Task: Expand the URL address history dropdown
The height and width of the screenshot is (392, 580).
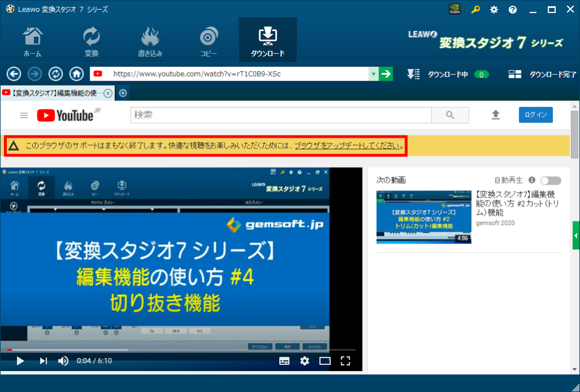Action: pyautogui.click(x=373, y=74)
